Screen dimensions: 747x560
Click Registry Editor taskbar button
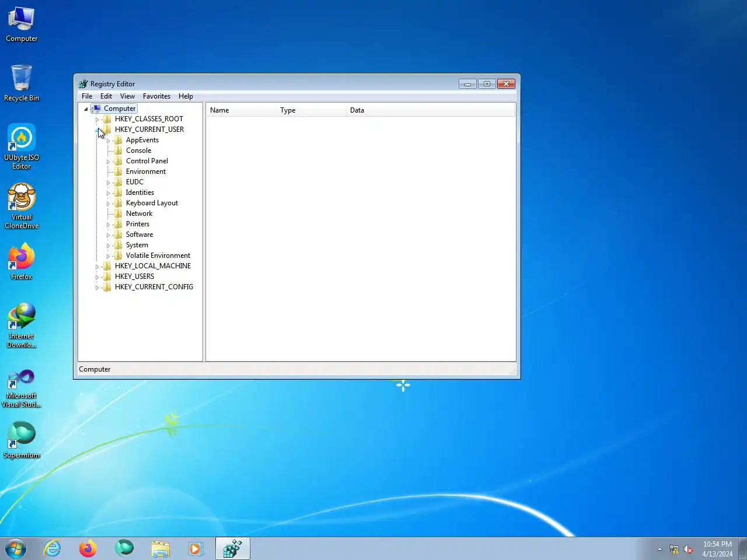pyautogui.click(x=233, y=548)
